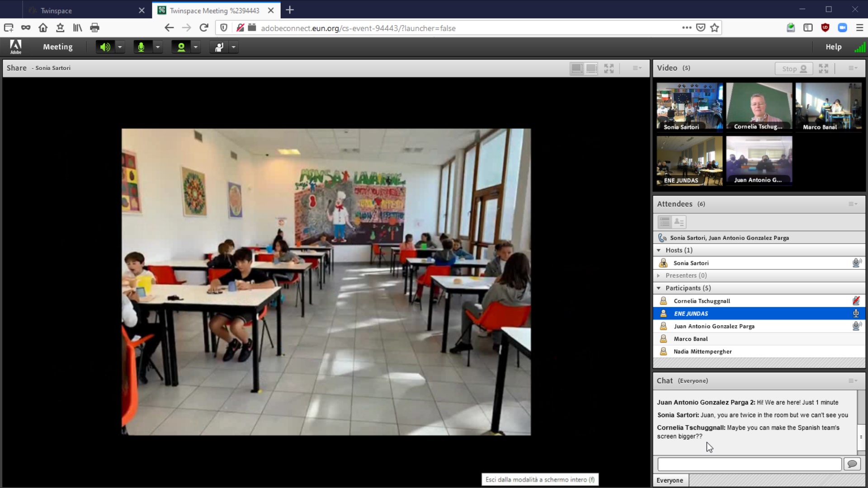Click the send chat message icon
Viewport: 868px width, 488px height.
click(x=852, y=464)
